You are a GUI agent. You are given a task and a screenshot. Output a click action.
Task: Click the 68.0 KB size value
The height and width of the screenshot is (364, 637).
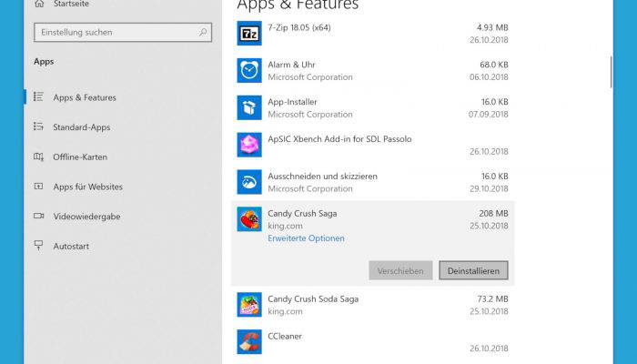(493, 65)
